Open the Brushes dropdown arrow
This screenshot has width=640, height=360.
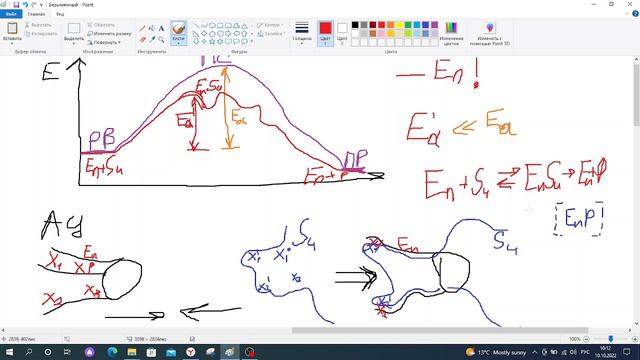click(178, 43)
